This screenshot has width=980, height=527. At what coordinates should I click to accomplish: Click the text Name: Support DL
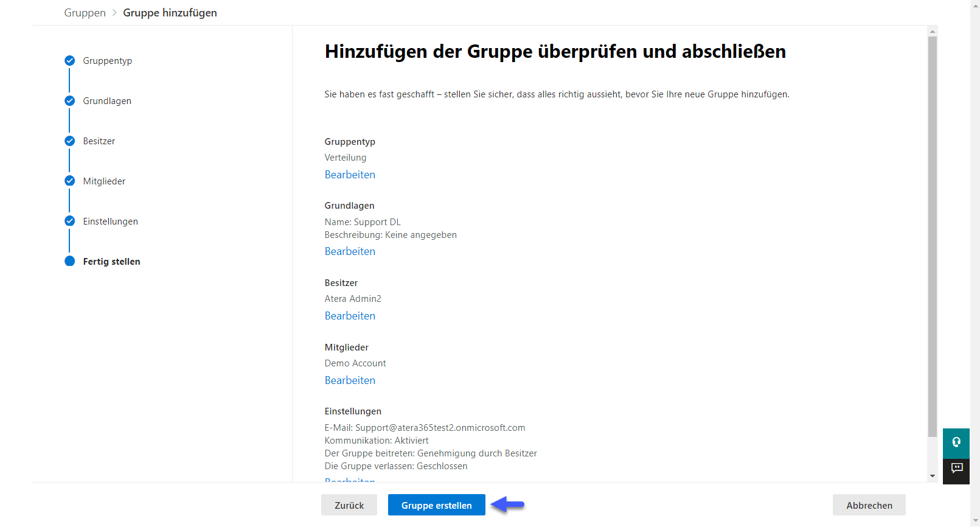point(363,222)
